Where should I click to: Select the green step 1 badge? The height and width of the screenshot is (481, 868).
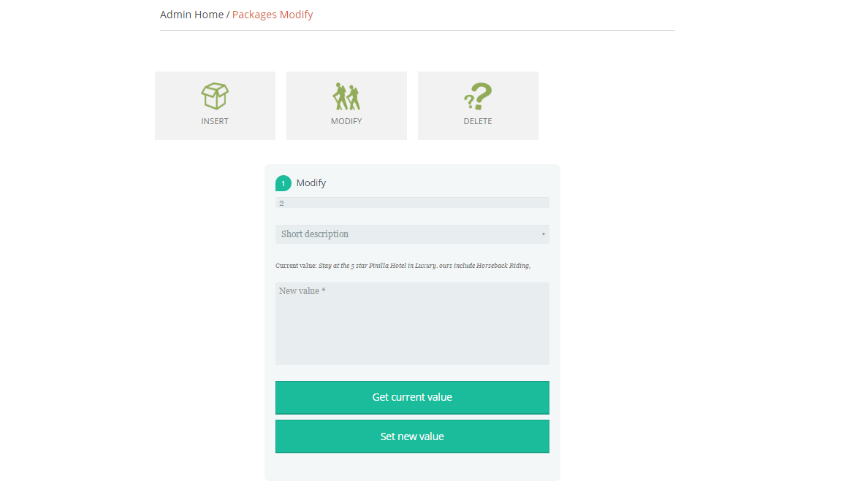[x=283, y=183]
